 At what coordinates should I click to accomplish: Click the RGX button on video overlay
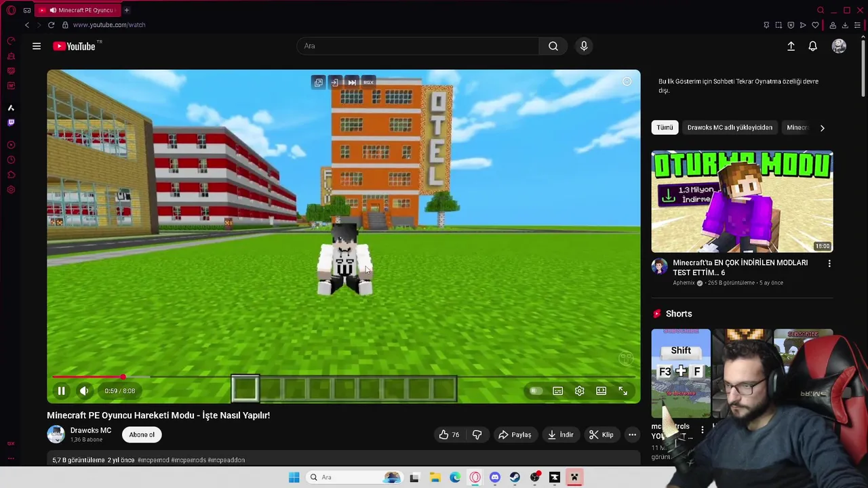(x=368, y=83)
